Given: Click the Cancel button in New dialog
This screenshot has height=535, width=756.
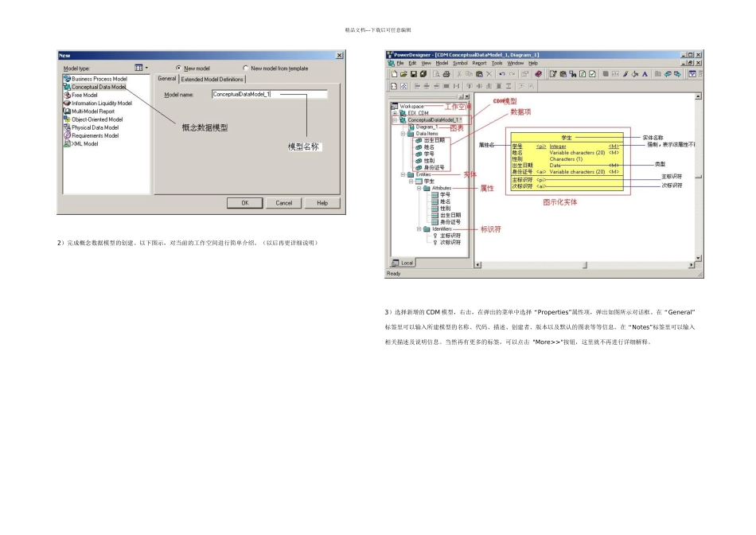Looking at the screenshot, I should click(x=283, y=203).
